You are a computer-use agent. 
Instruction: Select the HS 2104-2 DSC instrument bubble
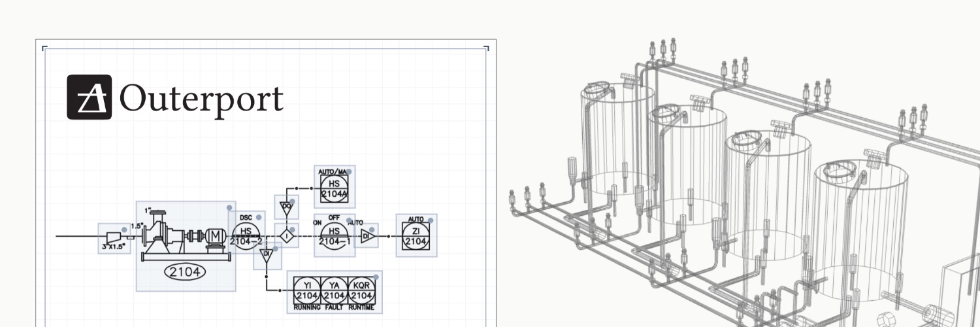246,235
